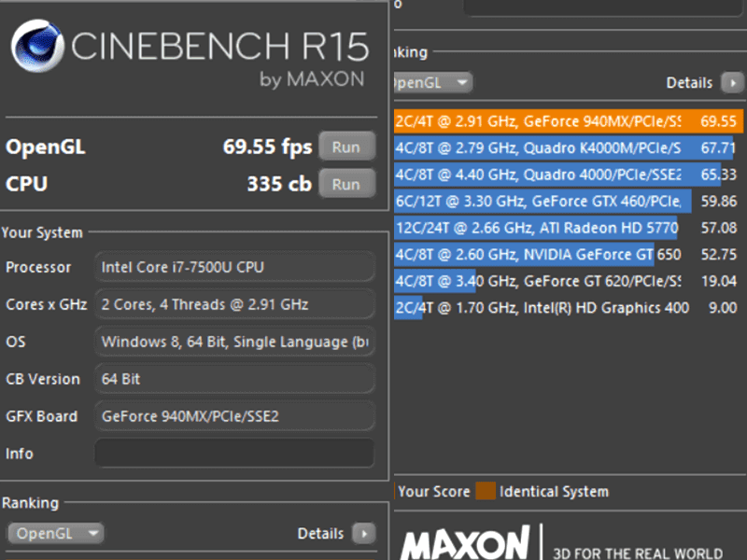Select the Quadro 4000 4.40 GHz row

pos(569,175)
